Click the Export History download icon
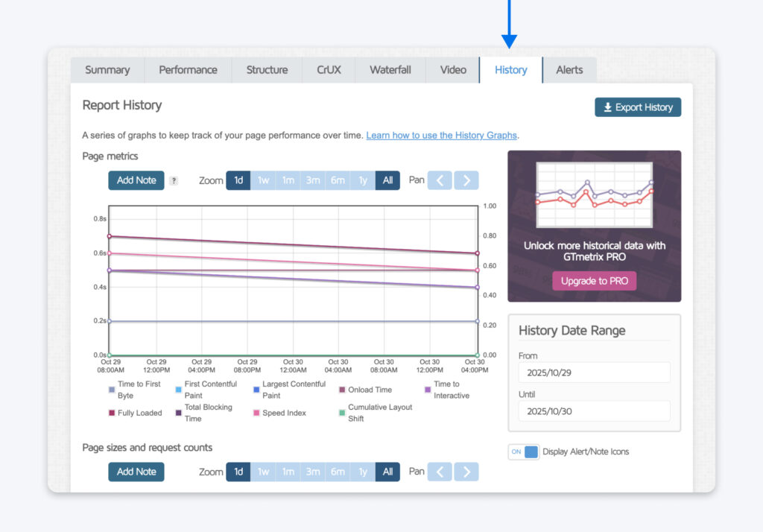Image resolution: width=763 pixels, height=532 pixels. click(x=608, y=107)
